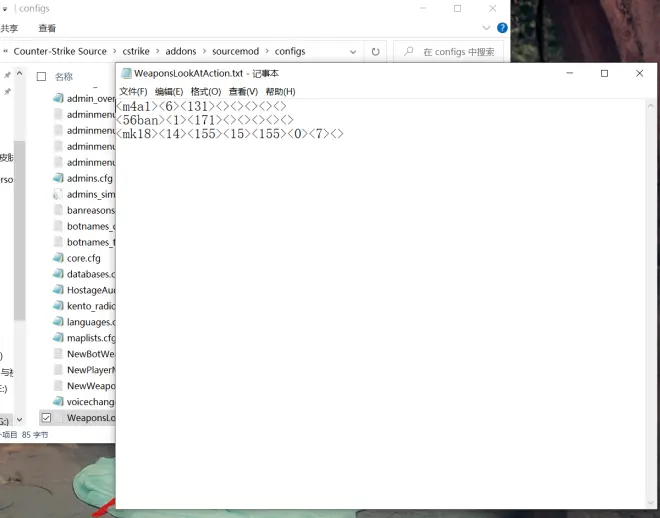Open the 编辑(E) menu in Notepad
This screenshot has height=518, width=660.
[x=169, y=91]
